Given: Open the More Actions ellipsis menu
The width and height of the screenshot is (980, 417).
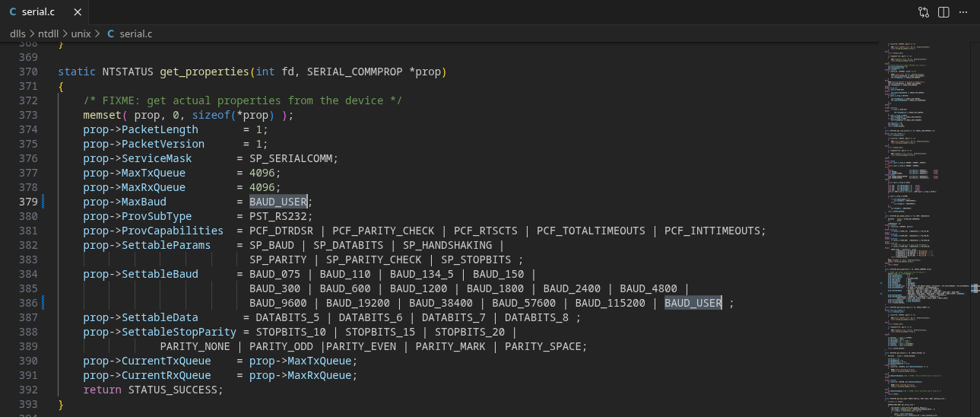Looking at the screenshot, I should pos(963,12).
